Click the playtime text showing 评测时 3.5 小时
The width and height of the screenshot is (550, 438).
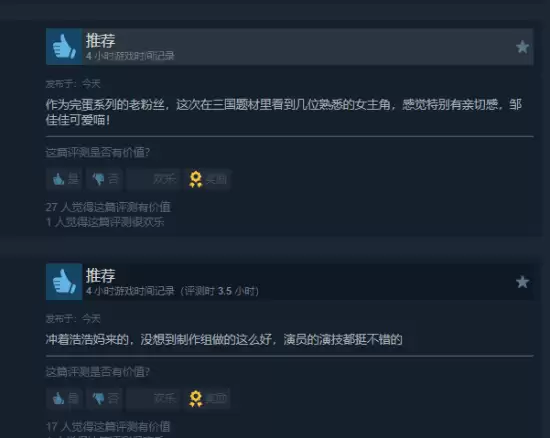pyautogui.click(x=220, y=291)
